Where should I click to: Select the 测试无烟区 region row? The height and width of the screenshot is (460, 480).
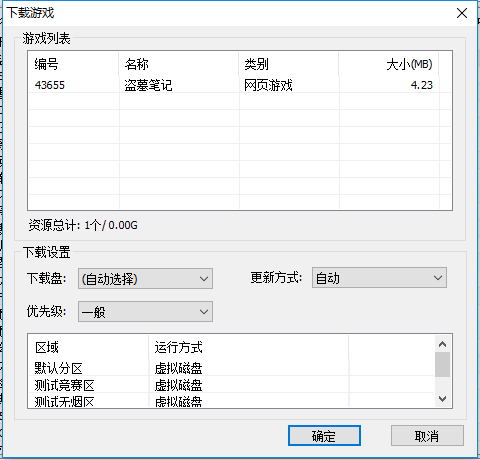pyautogui.click(x=231, y=401)
